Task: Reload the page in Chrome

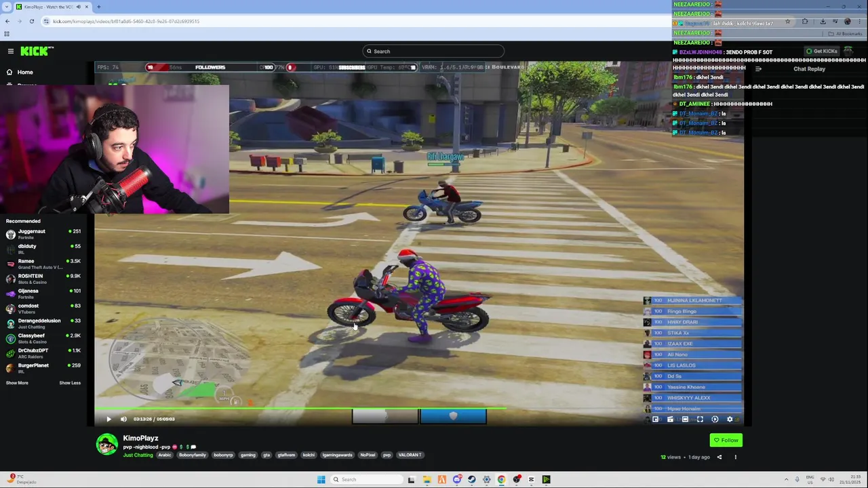Action: pos(31,22)
